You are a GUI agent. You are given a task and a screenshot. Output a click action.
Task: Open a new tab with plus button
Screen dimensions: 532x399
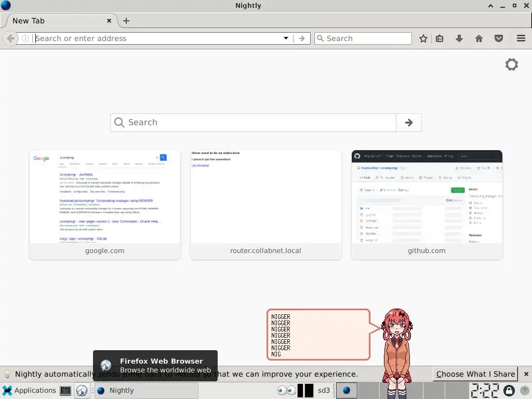tap(126, 21)
